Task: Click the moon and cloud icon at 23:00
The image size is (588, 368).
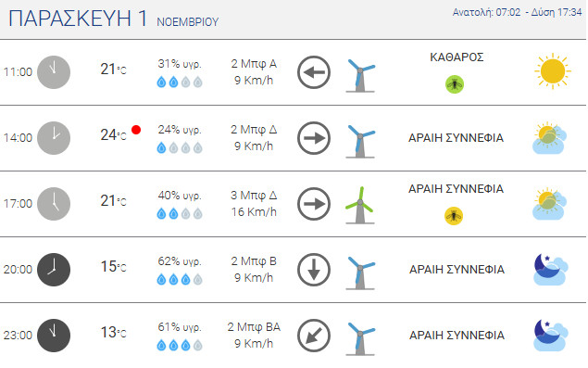Action: [551, 335]
